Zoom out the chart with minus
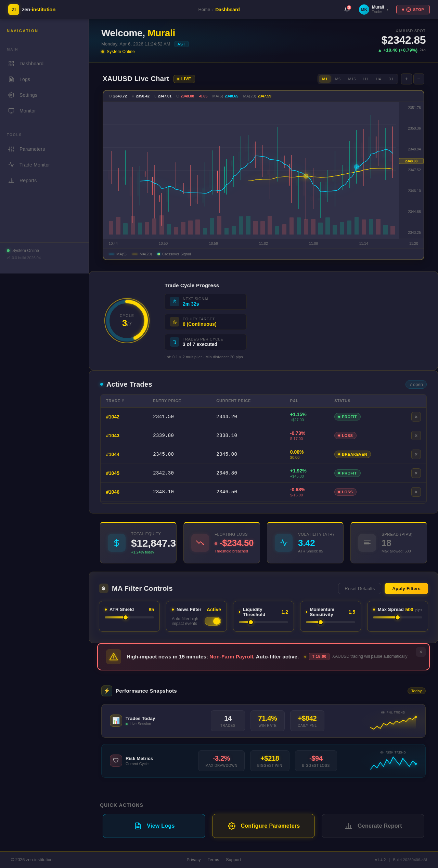Viewport: 438px width, 868px height. pyautogui.click(x=419, y=79)
